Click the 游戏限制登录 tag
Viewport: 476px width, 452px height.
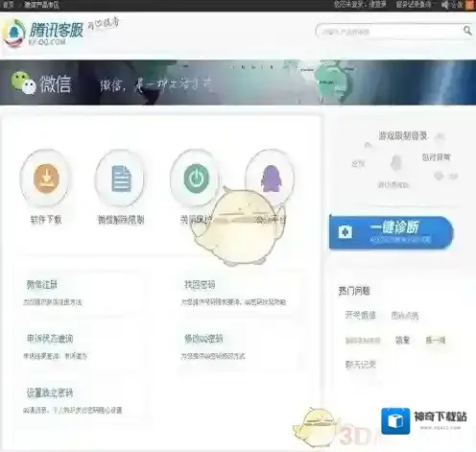(403, 136)
